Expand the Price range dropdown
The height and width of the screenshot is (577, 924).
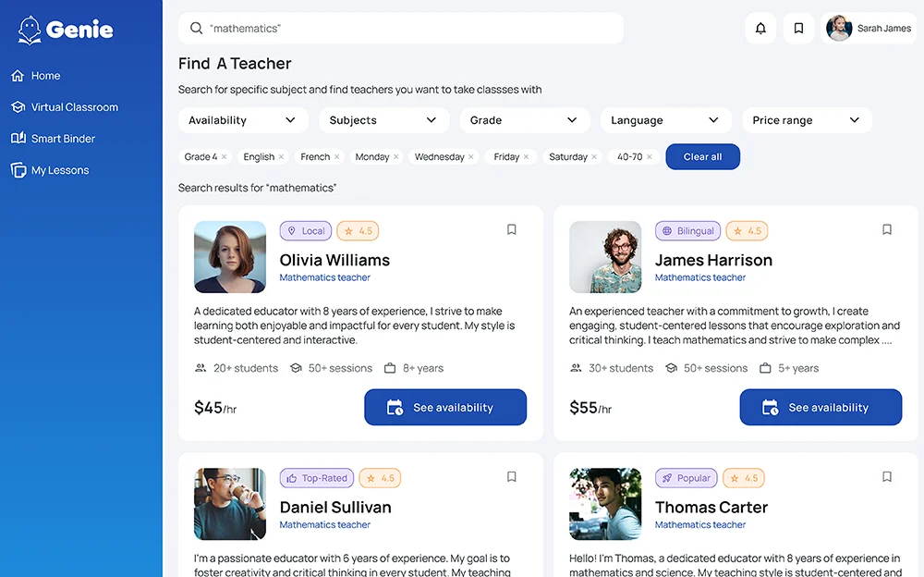click(806, 120)
